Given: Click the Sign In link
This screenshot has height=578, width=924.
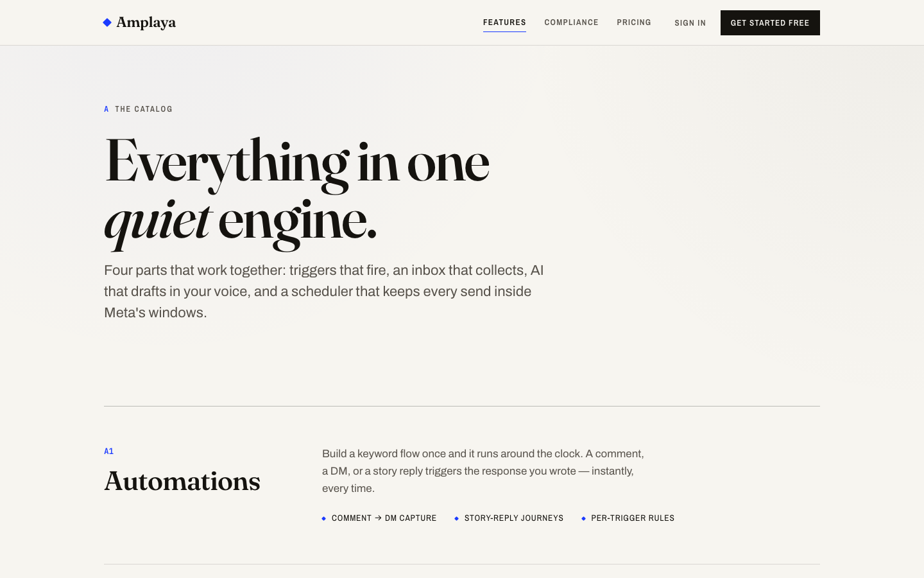Looking at the screenshot, I should (x=690, y=23).
